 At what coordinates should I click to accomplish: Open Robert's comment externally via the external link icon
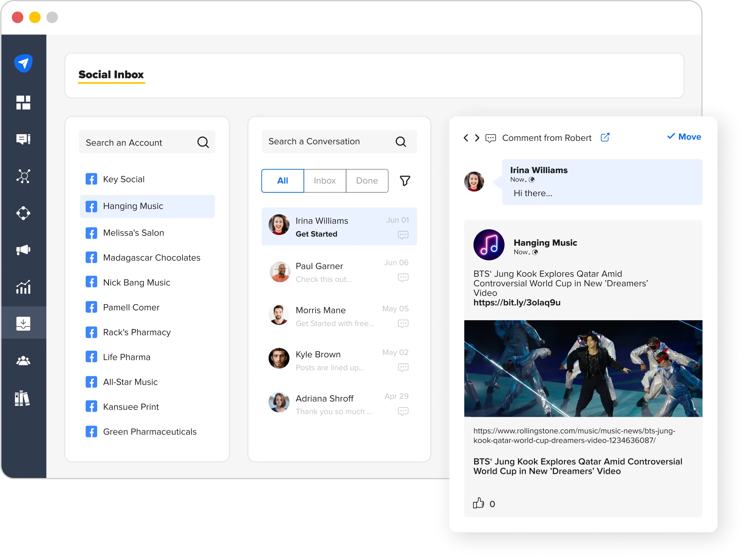605,138
